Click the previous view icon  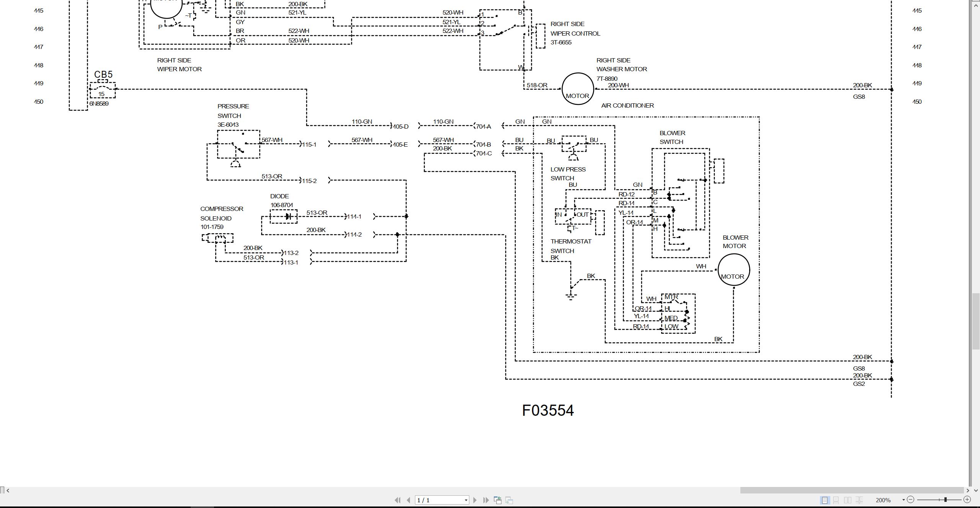(x=498, y=500)
